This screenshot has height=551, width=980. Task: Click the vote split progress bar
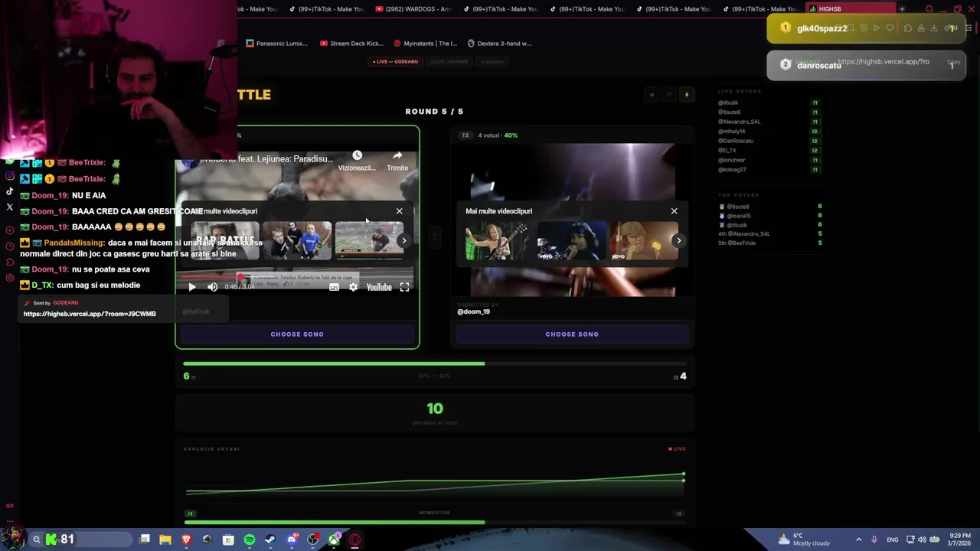click(435, 364)
